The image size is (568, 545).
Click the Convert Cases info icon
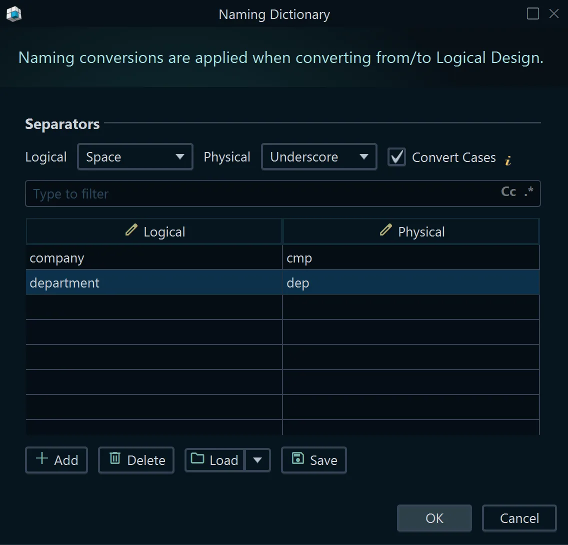click(508, 160)
